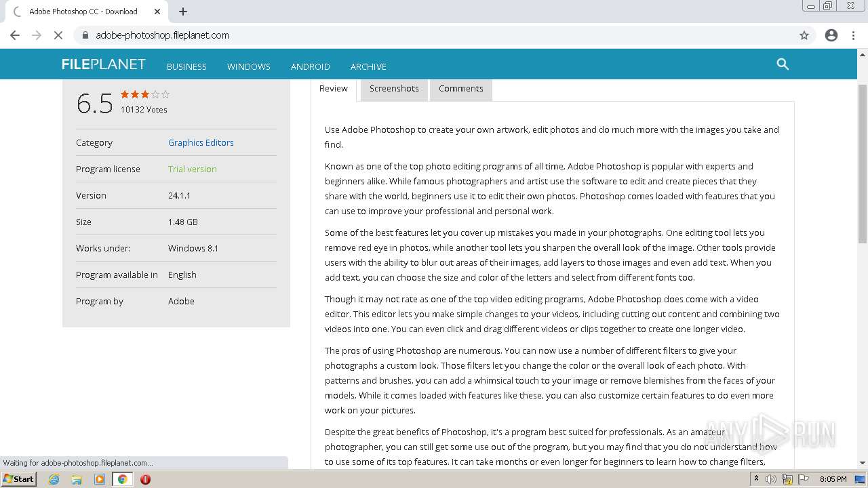Click the padlock site info icon
Viewport: 868px width, 488px height.
pos(85,35)
